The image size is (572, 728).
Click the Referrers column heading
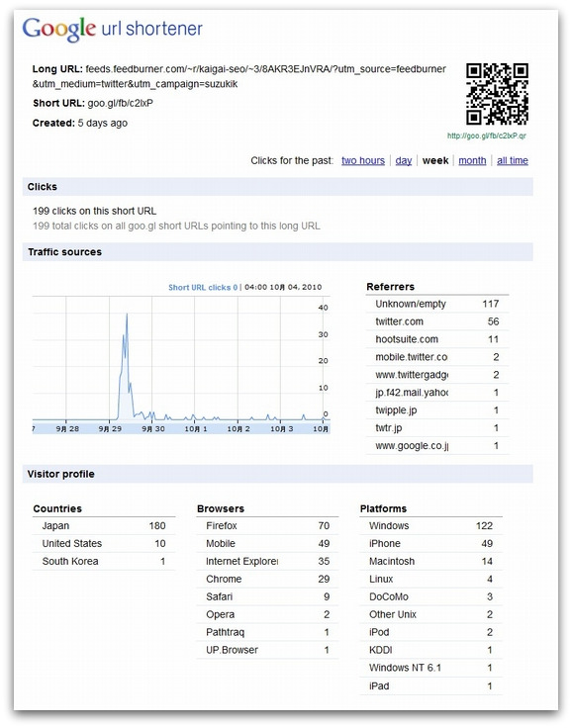click(x=390, y=287)
